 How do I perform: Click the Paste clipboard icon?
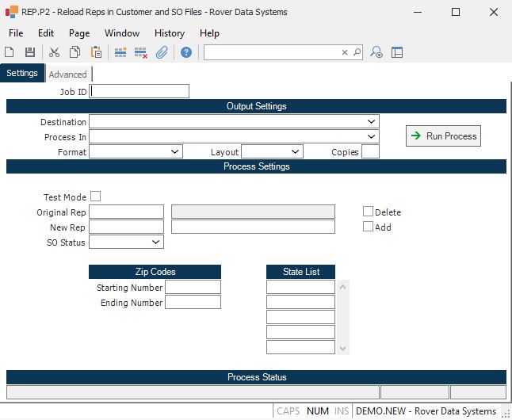click(96, 52)
